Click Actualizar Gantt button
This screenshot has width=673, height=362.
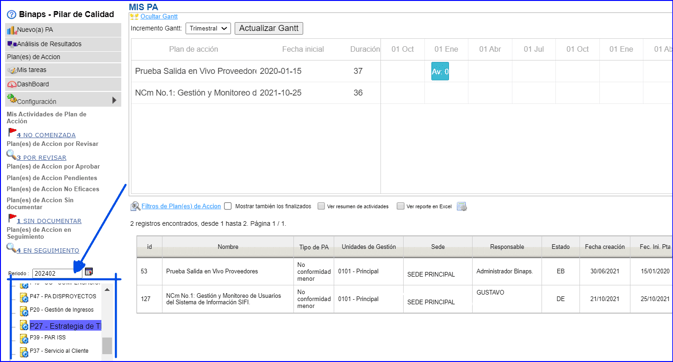(269, 28)
